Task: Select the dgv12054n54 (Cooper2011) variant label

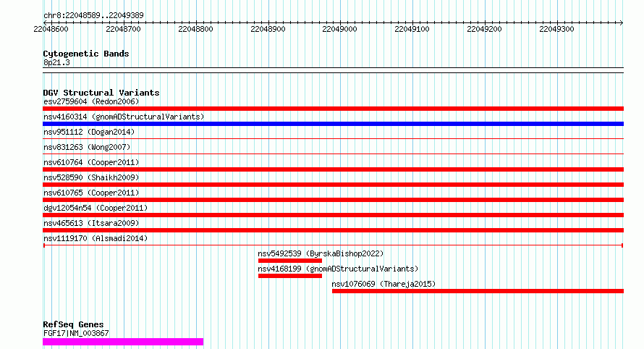Action: (x=96, y=208)
